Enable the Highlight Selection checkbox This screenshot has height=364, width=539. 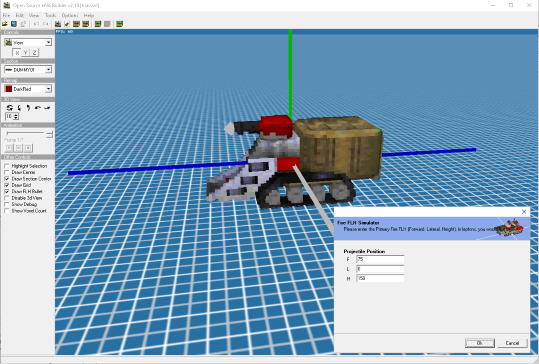click(x=7, y=166)
